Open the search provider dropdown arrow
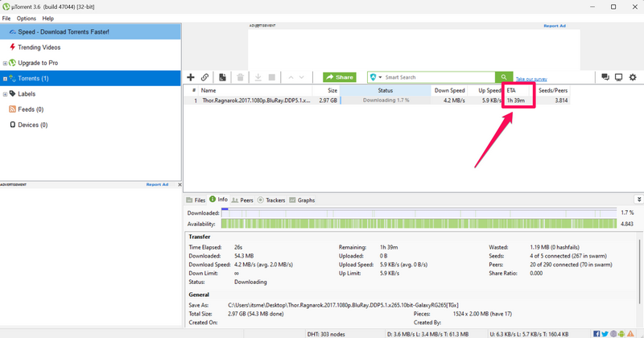 point(381,77)
